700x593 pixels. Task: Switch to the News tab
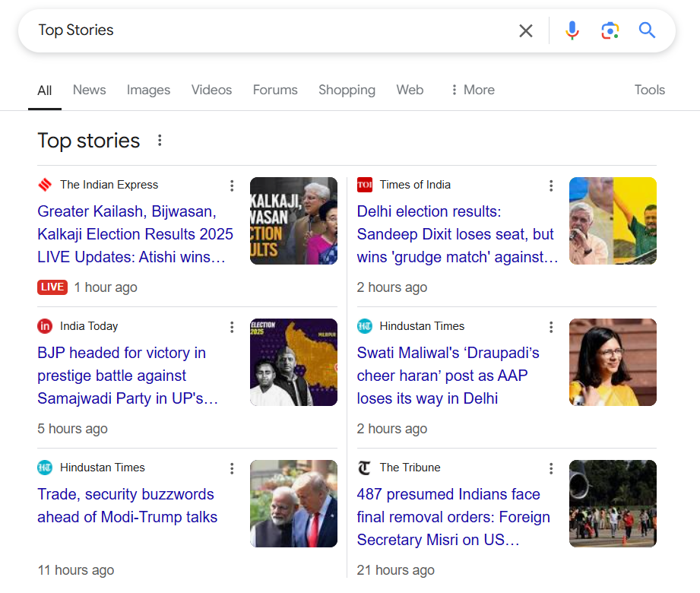(89, 90)
